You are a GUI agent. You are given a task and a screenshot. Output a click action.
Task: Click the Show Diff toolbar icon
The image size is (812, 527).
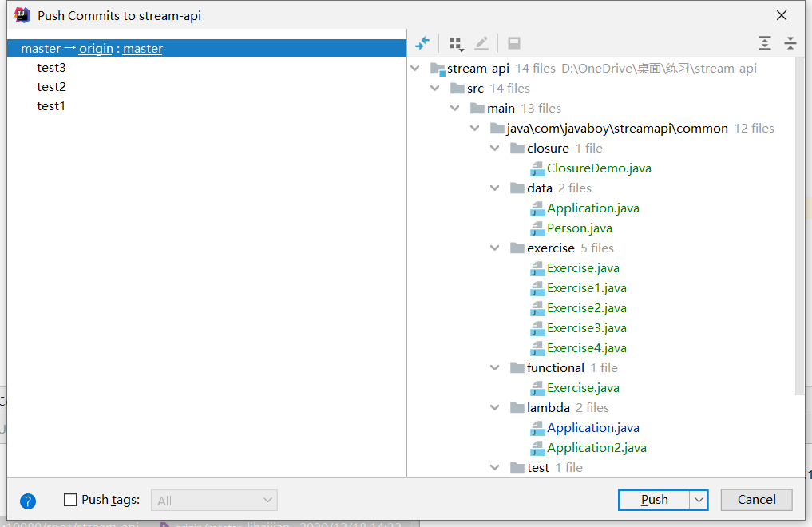(x=422, y=43)
